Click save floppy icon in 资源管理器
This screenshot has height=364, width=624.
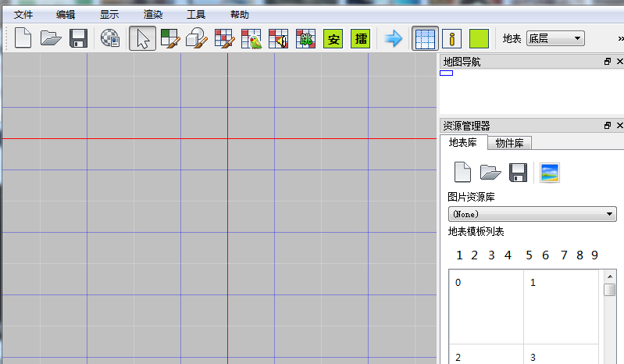coord(518,173)
